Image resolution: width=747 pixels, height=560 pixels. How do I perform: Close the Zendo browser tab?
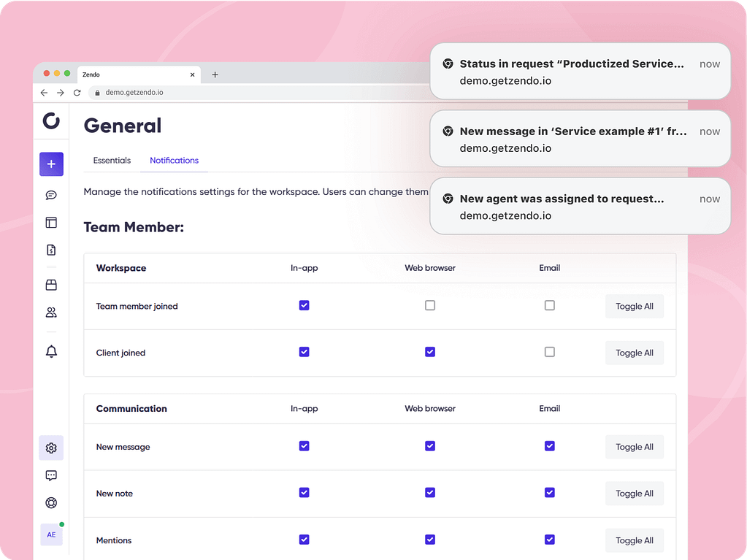(193, 74)
